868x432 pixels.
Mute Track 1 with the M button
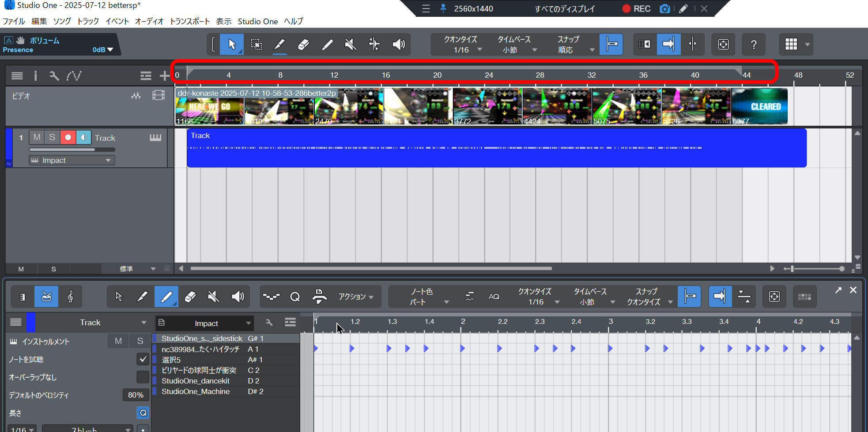point(37,137)
